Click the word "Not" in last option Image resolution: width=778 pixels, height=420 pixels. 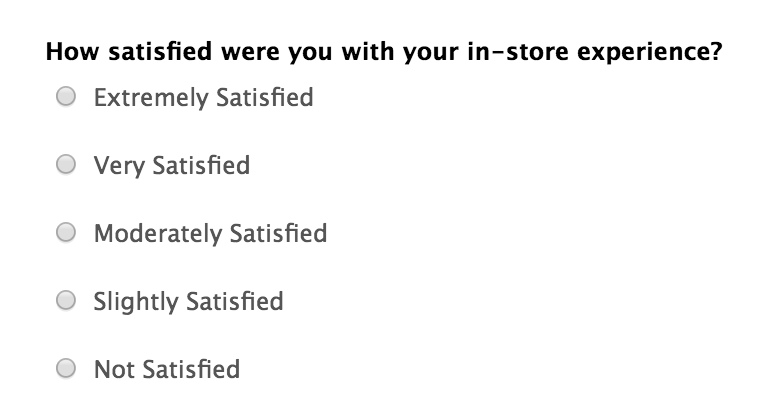point(114,370)
